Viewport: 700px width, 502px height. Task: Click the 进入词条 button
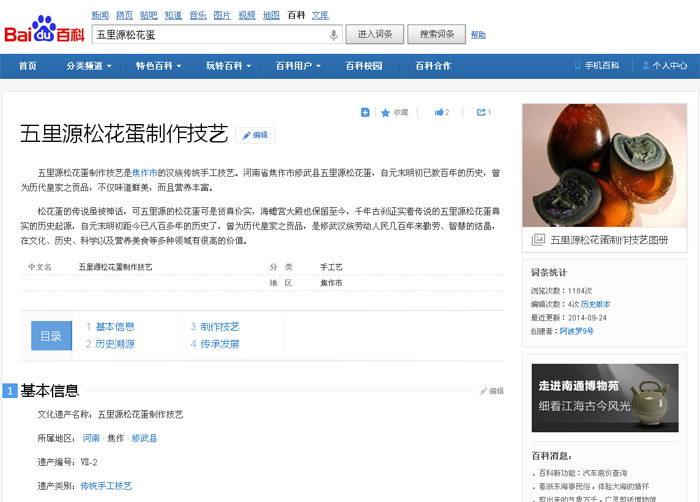(375, 34)
